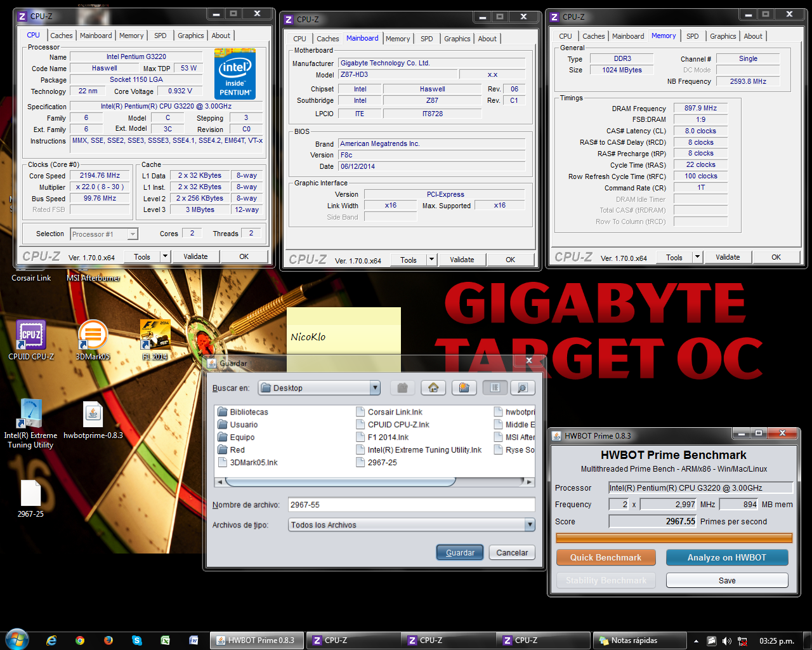Select CPUID CPU-Z.lnk in file list
Screen dimensions: 812x650
pyautogui.click(x=392, y=425)
